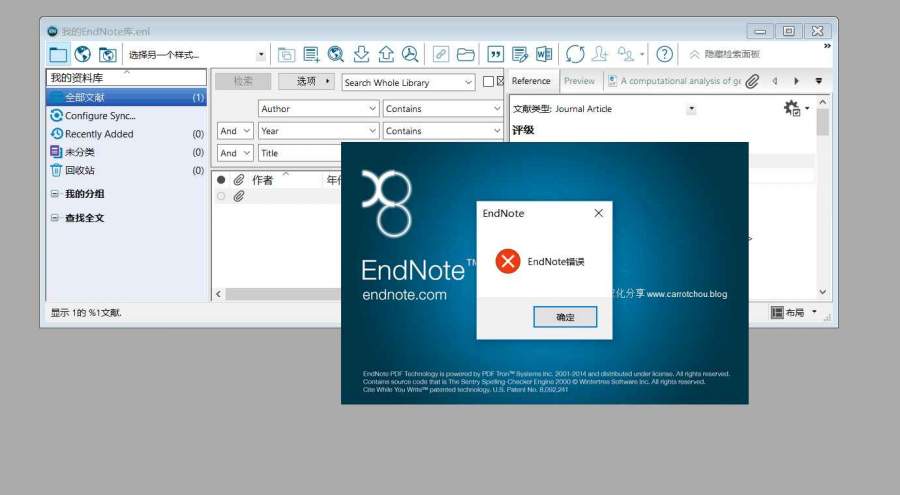The width and height of the screenshot is (900, 495).
Task: Click the help question mark icon
Action: click(x=665, y=55)
